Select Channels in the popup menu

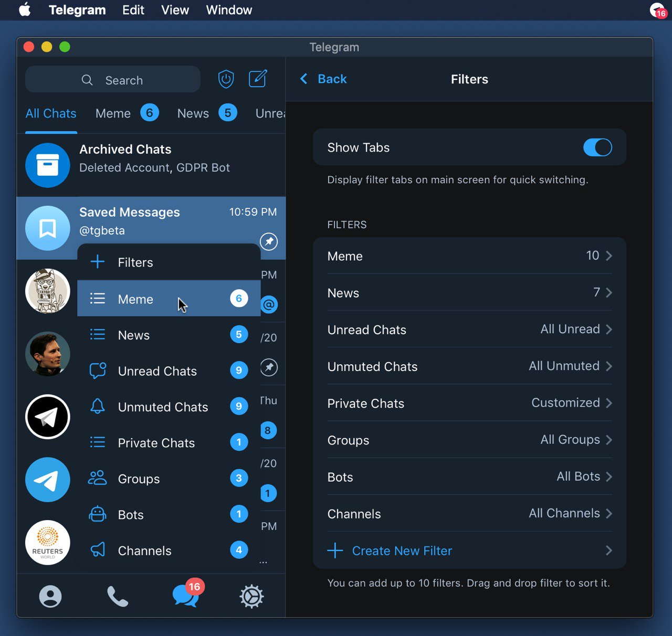click(169, 550)
